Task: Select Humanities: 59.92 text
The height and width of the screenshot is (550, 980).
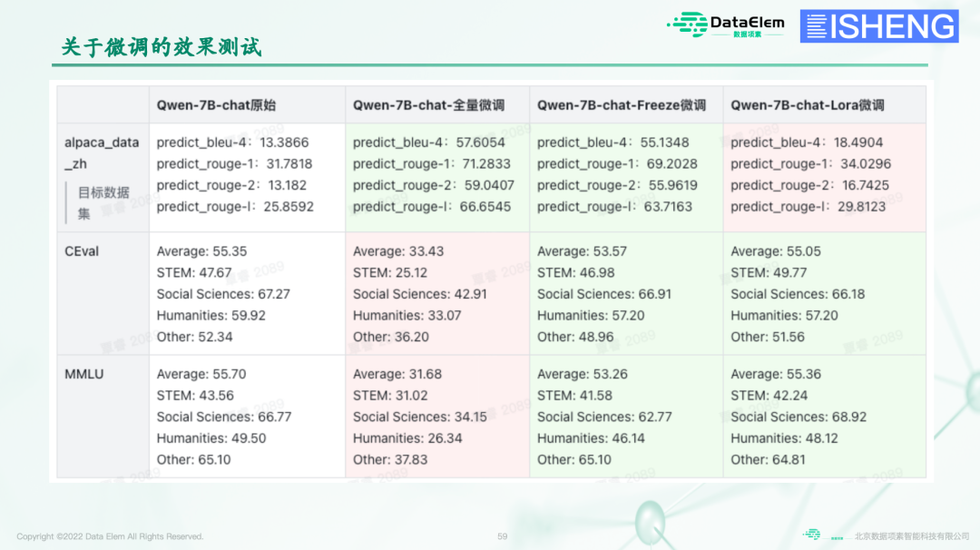Action: tap(211, 315)
